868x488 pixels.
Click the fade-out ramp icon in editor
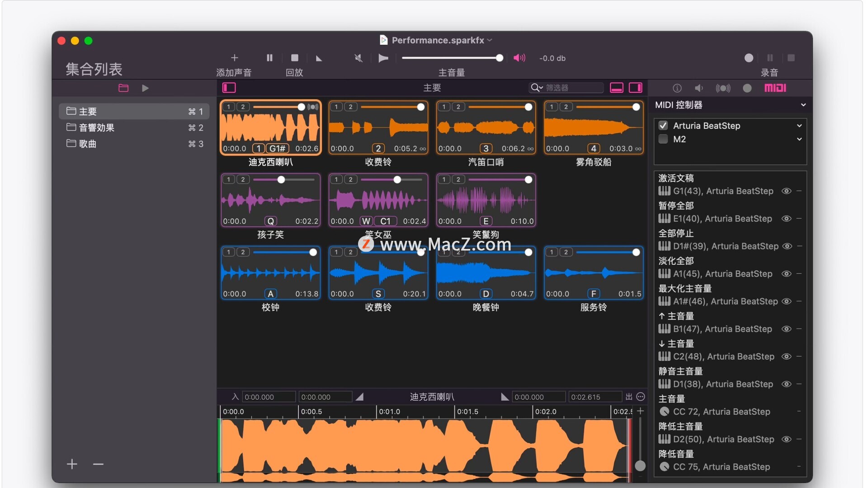505,397
